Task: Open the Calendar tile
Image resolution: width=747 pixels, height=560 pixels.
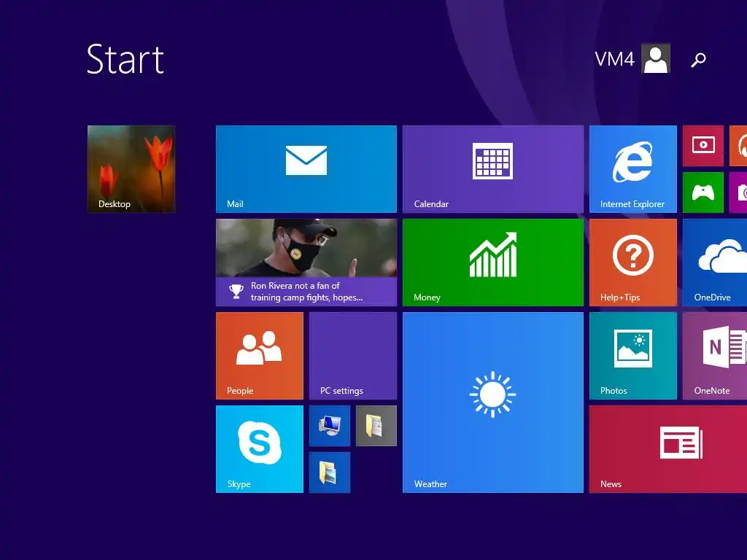Action: (x=492, y=168)
